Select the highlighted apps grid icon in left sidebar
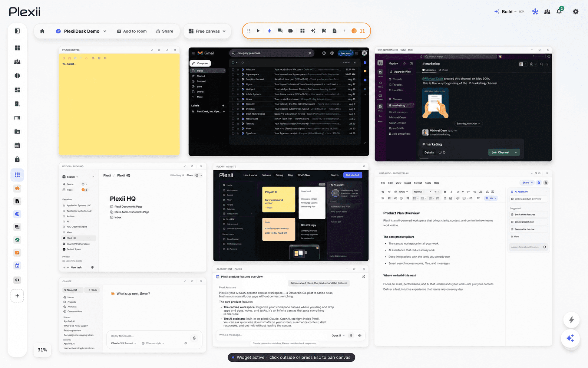 point(17,175)
